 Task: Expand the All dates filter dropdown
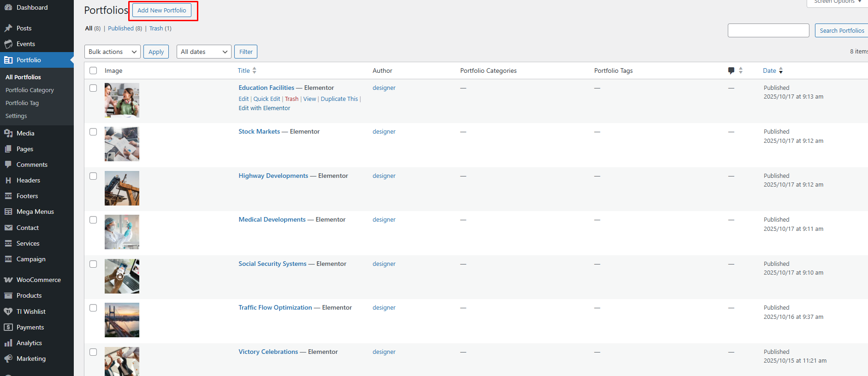tap(204, 52)
